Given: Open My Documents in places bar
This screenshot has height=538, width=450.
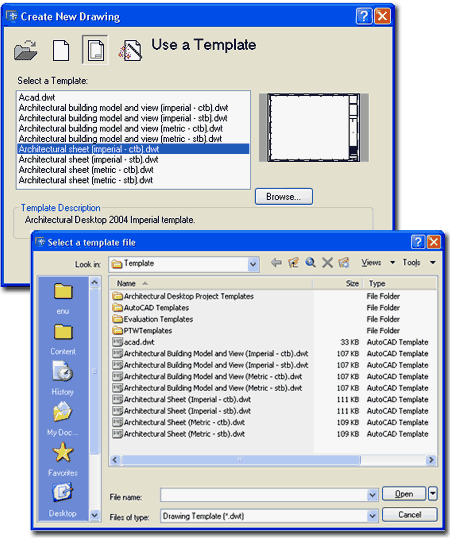Looking at the screenshot, I should (x=63, y=419).
